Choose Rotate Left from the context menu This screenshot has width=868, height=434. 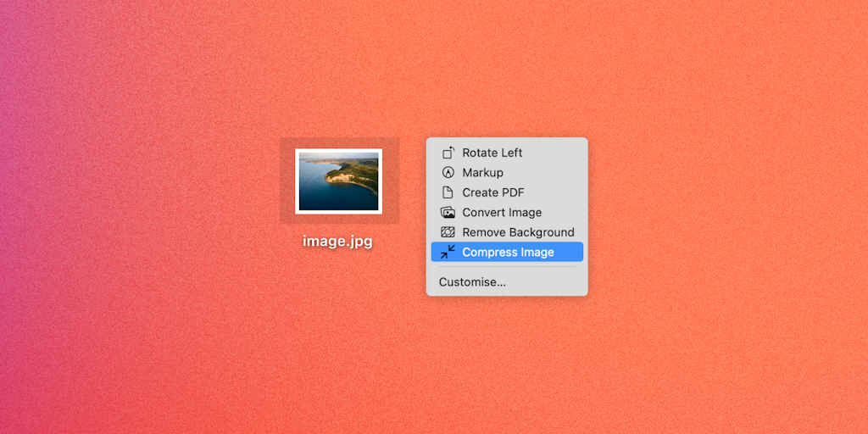[507, 153]
